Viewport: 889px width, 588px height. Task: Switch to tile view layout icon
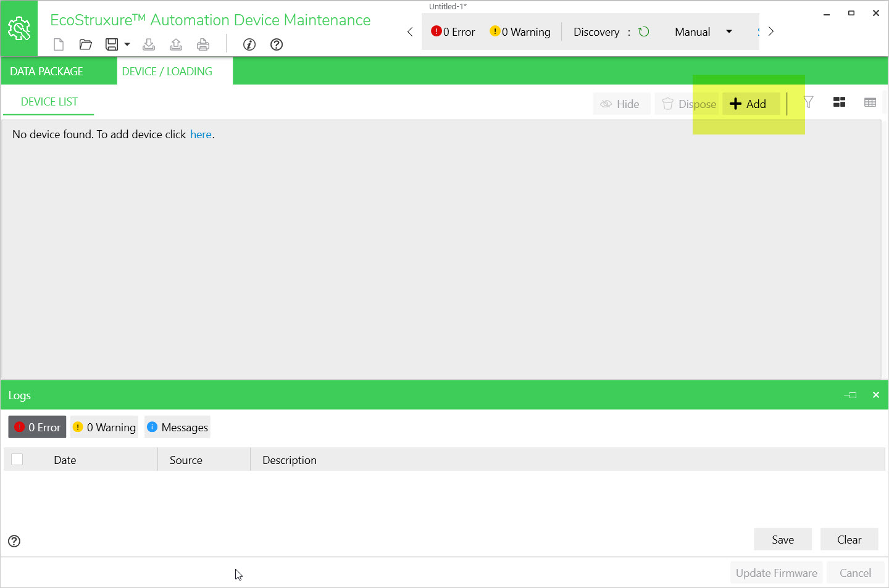[x=839, y=102]
